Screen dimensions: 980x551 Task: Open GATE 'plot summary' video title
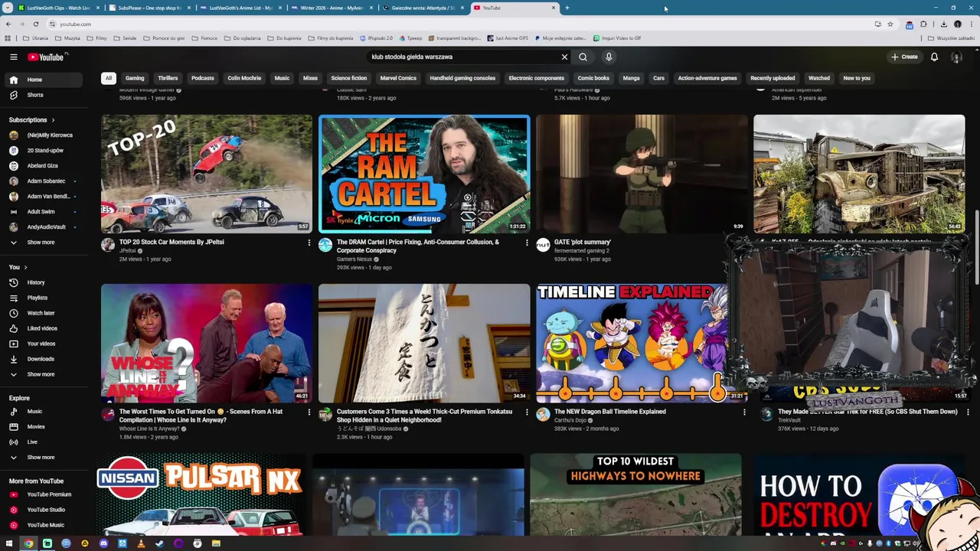click(x=583, y=242)
